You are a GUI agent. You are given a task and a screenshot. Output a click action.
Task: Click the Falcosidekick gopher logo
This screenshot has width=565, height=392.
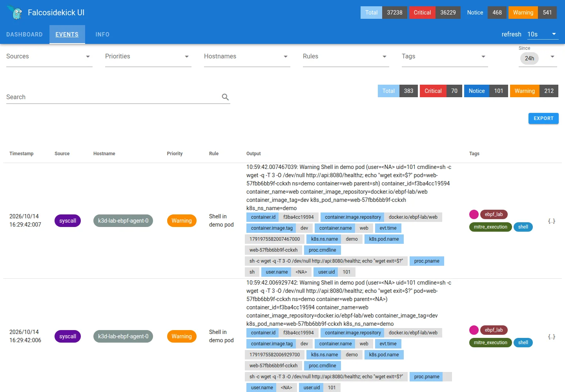[x=16, y=13]
